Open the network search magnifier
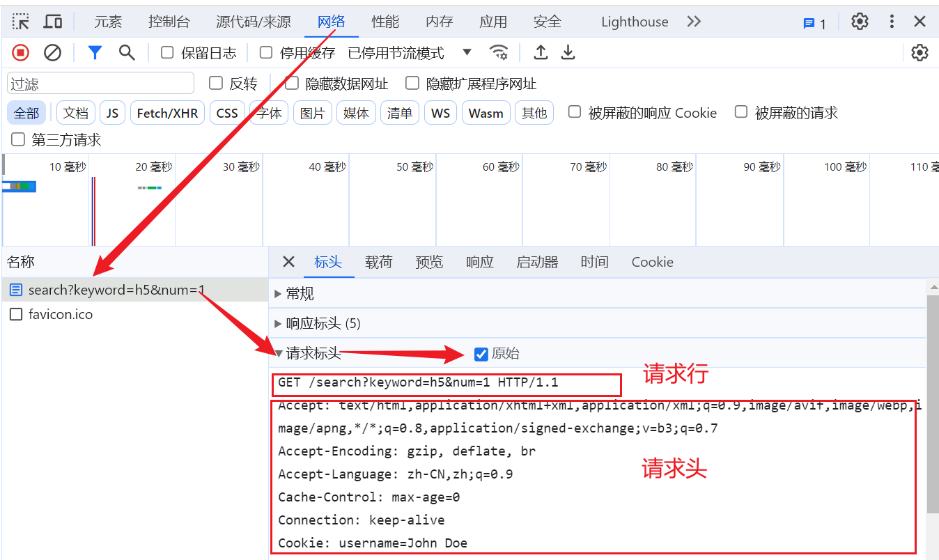 [x=126, y=52]
